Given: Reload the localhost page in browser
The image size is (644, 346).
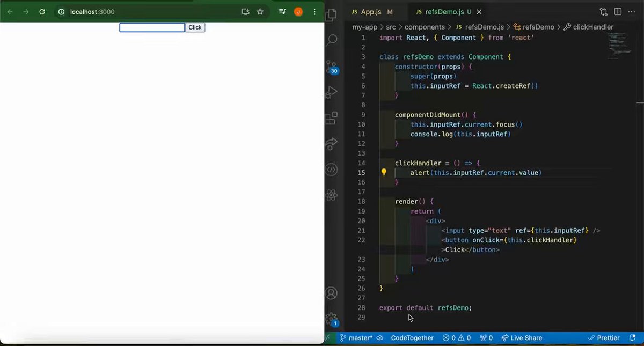Looking at the screenshot, I should point(42,11).
